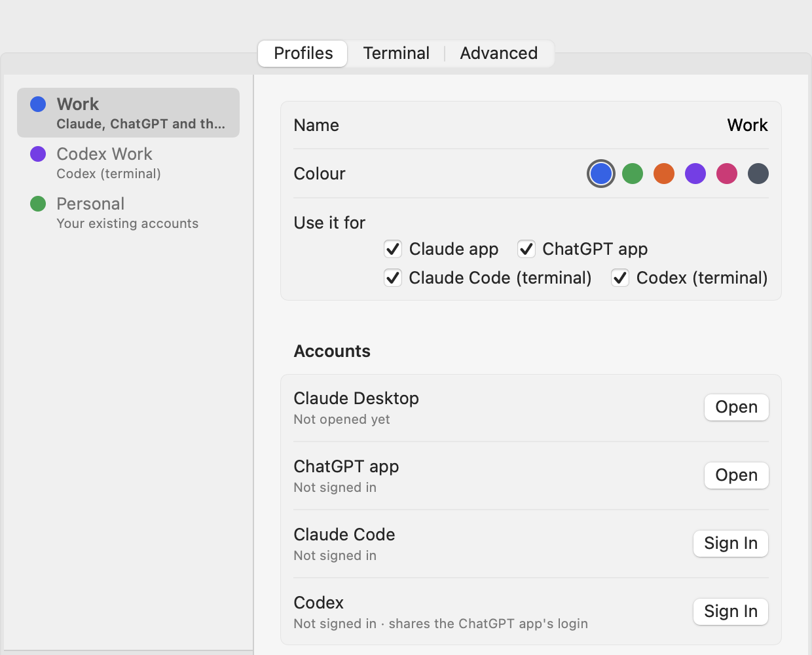Click the blue dot beside Work profile
812x655 pixels.
38,104
